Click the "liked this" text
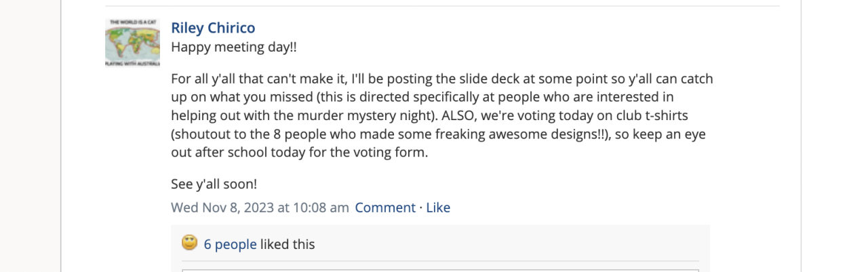The image size is (868, 272). coord(288,244)
